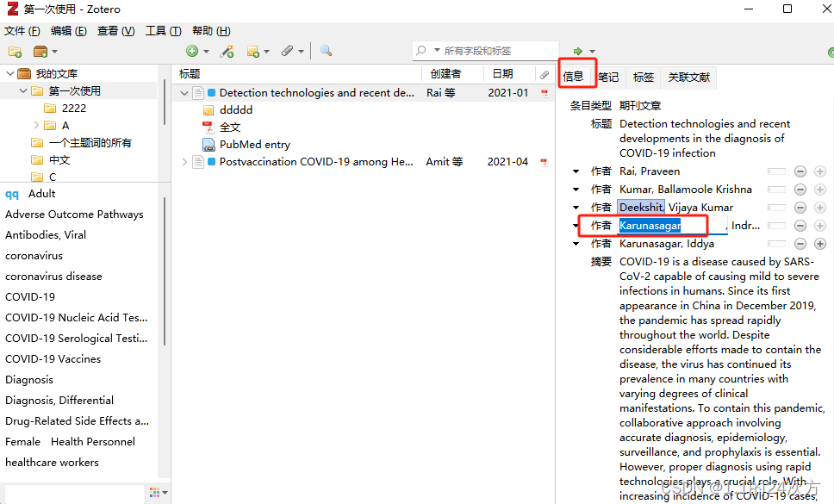
Task: Toggle name mode for Rai, Praveen
Action: tap(776, 171)
